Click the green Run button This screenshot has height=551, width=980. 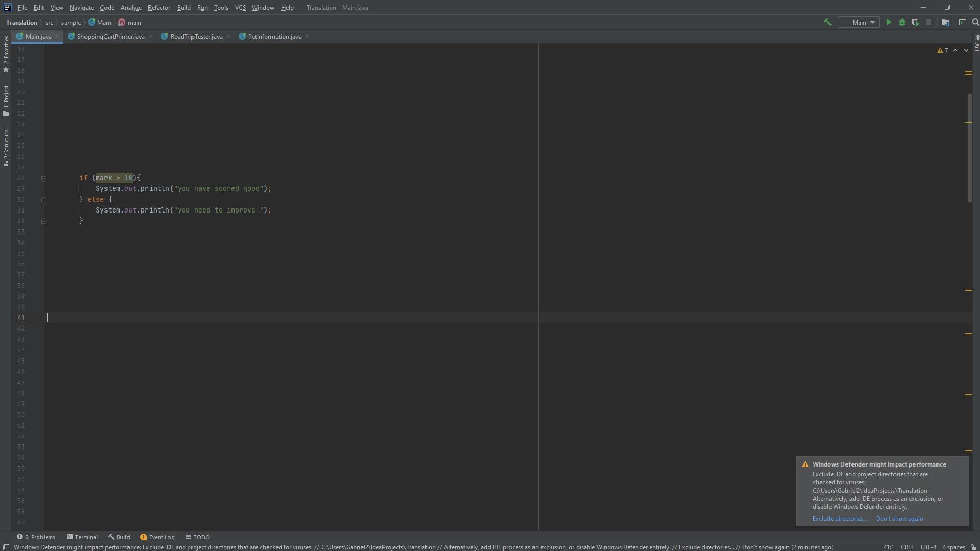[889, 23]
